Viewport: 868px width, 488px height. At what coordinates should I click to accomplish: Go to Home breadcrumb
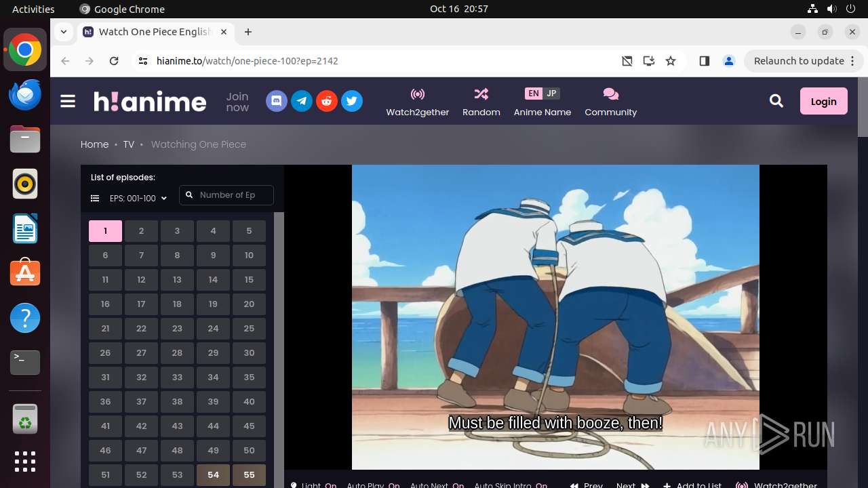click(94, 144)
